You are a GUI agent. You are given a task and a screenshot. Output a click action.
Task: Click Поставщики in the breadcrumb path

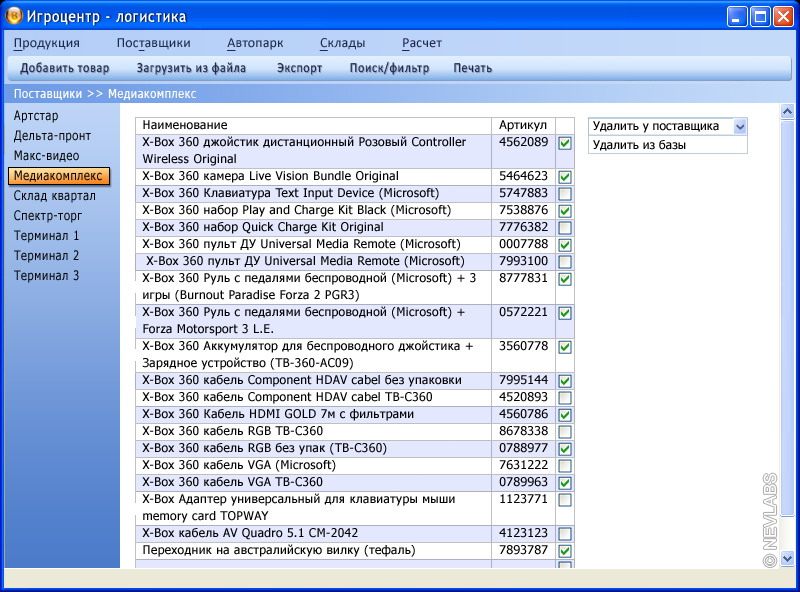click(x=48, y=94)
